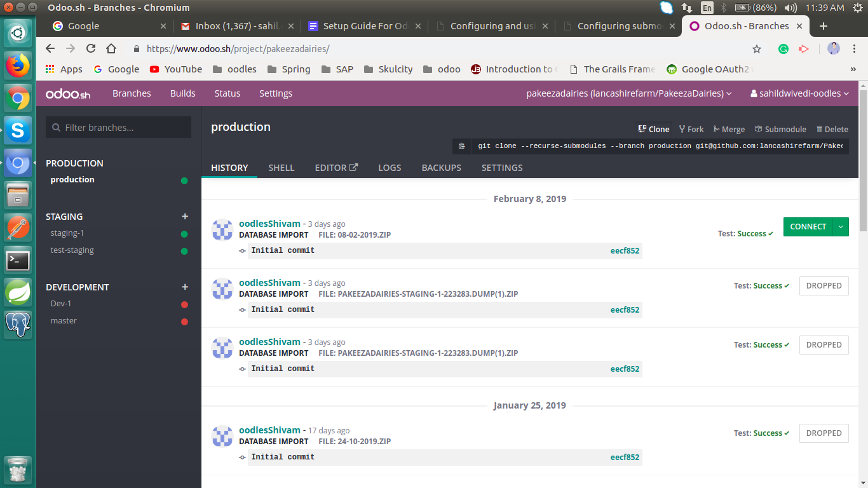
Task: Open pgAdmin elephant icon in dock
Action: coord(18,325)
